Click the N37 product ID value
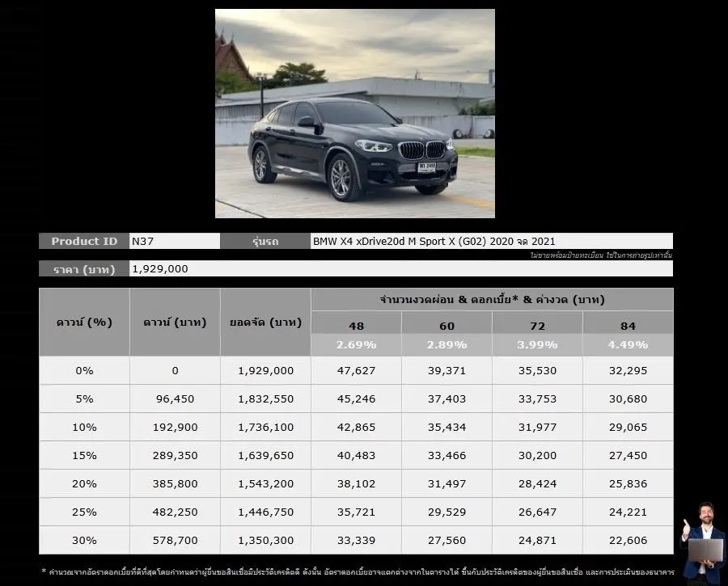This screenshot has height=586, width=728. point(175,241)
